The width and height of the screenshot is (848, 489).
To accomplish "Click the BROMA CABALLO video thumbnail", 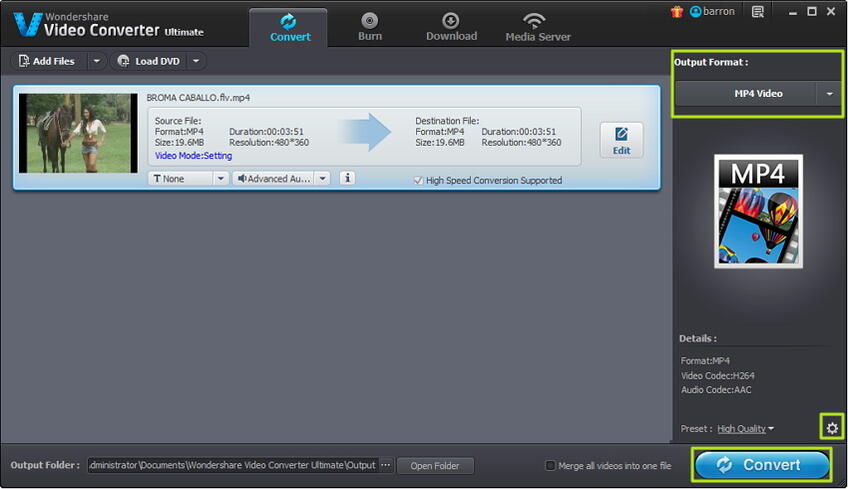I will point(78,133).
